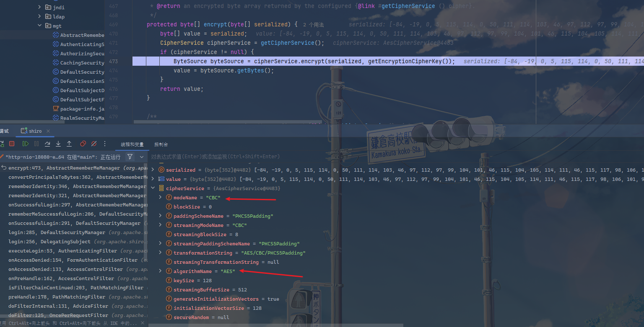Expand the streamingModeName field
This screenshot has width=644, height=327.
[x=160, y=225]
